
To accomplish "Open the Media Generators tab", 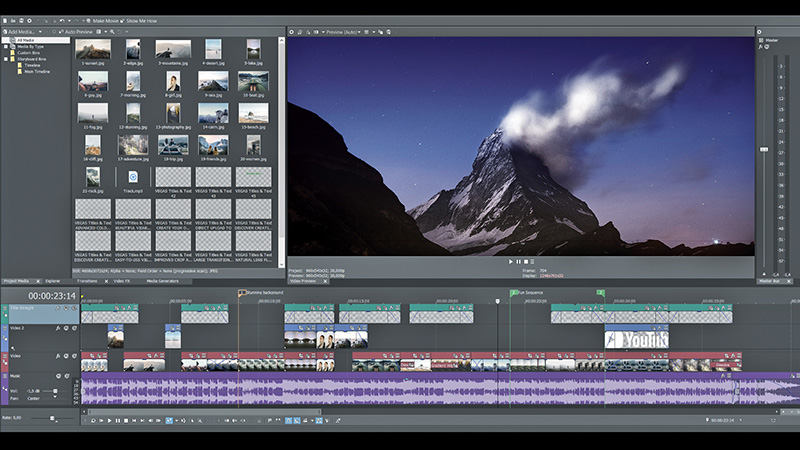I will click(164, 281).
